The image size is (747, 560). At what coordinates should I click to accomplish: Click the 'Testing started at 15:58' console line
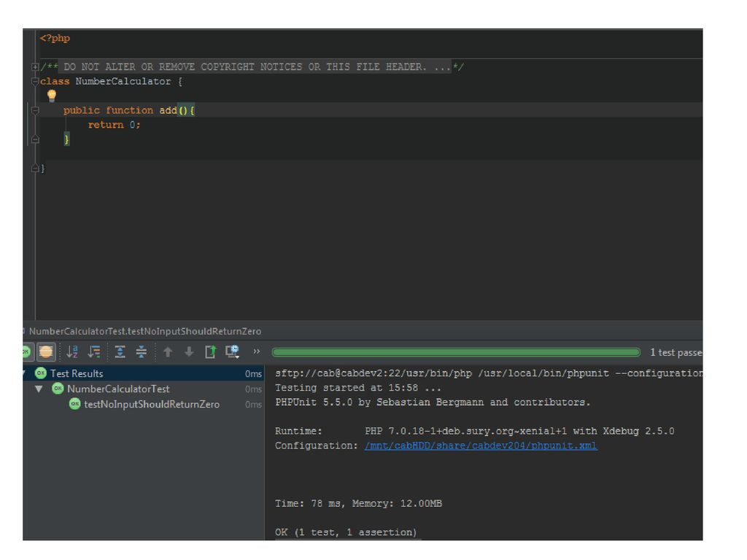click(x=358, y=388)
